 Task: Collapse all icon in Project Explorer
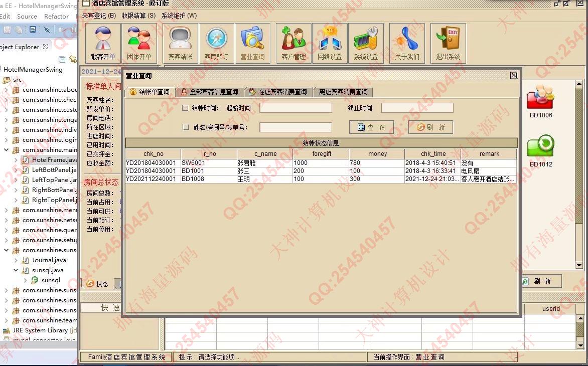point(62,59)
